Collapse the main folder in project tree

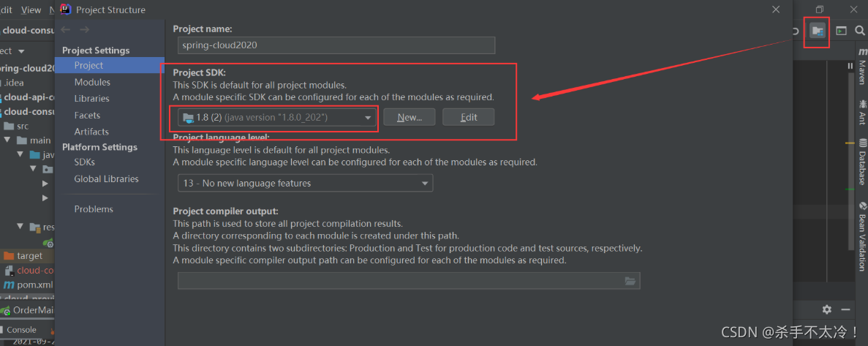pyautogui.click(x=8, y=140)
